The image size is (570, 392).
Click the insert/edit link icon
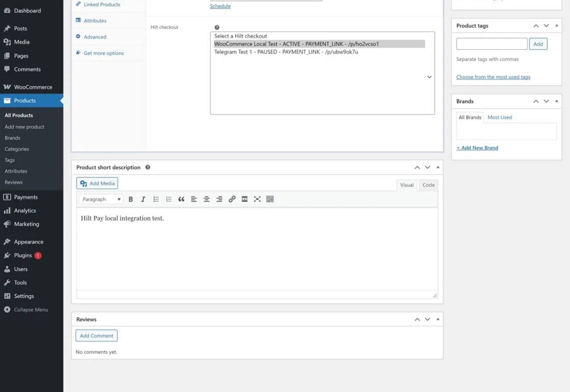coord(232,199)
